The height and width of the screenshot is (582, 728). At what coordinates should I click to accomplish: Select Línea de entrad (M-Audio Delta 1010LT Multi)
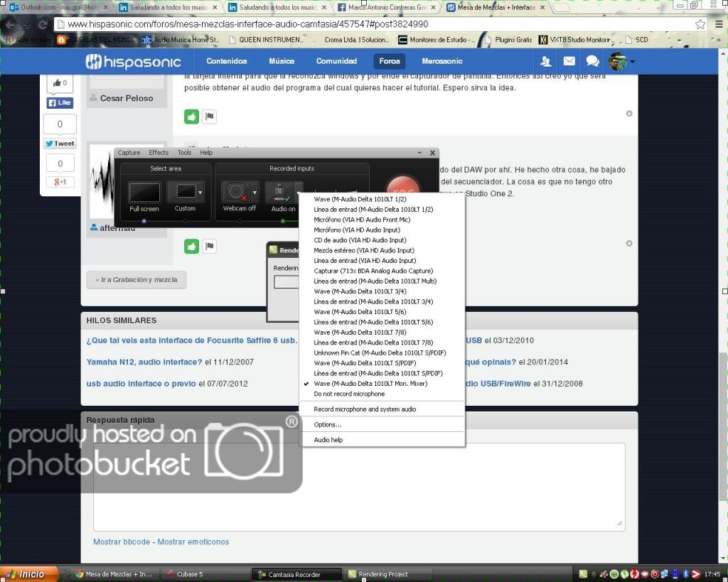tap(382, 281)
